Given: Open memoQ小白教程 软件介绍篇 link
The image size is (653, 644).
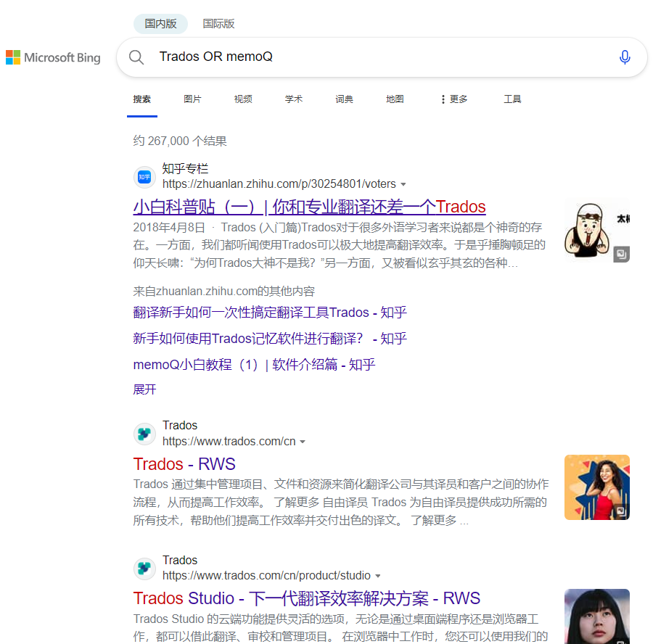Looking at the screenshot, I should pyautogui.click(x=254, y=365).
